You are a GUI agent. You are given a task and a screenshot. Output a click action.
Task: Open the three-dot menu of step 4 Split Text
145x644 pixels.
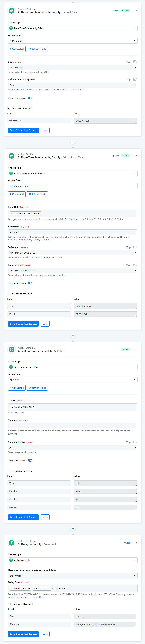point(133,350)
